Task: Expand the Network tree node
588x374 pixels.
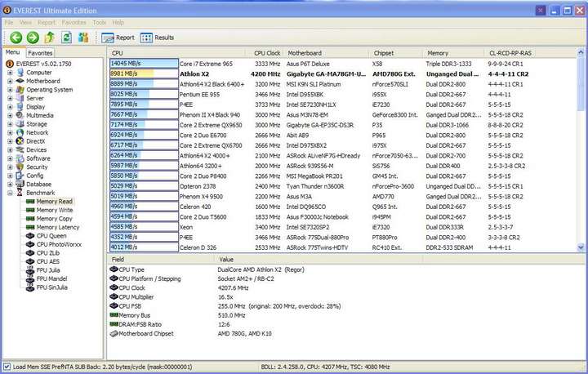Action: pyautogui.click(x=10, y=133)
